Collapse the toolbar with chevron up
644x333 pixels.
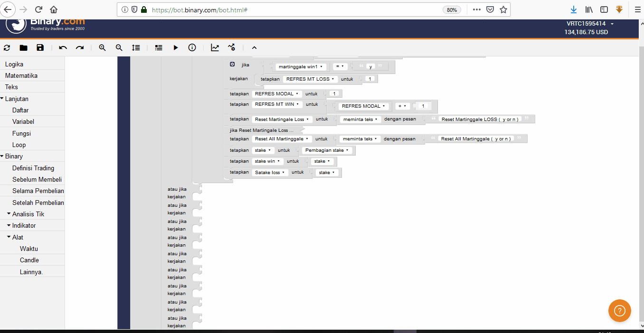point(254,47)
